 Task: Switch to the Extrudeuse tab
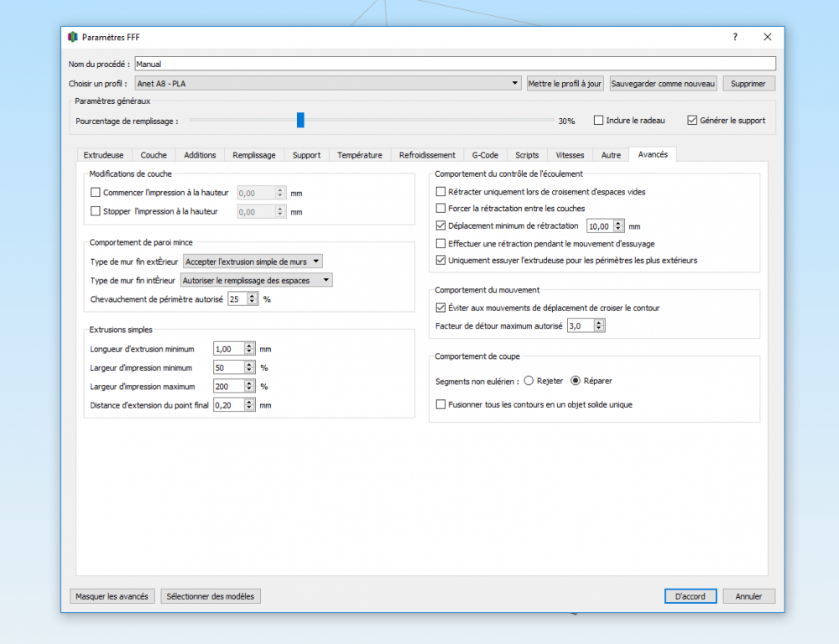coord(103,155)
